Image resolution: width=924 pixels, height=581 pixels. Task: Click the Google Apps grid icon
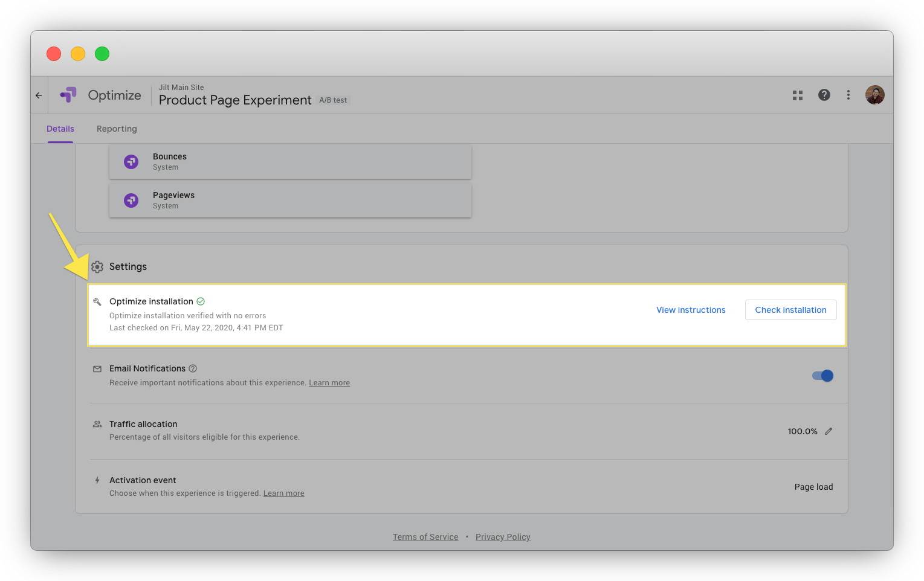click(x=797, y=95)
